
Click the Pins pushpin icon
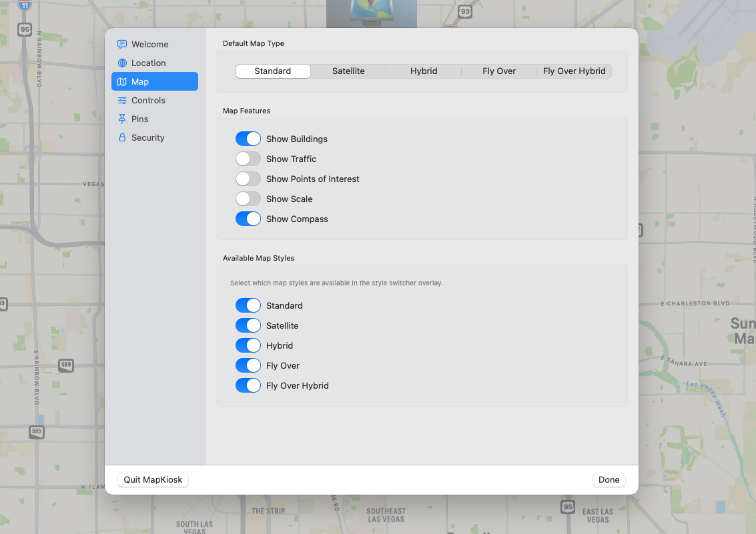[x=122, y=119]
